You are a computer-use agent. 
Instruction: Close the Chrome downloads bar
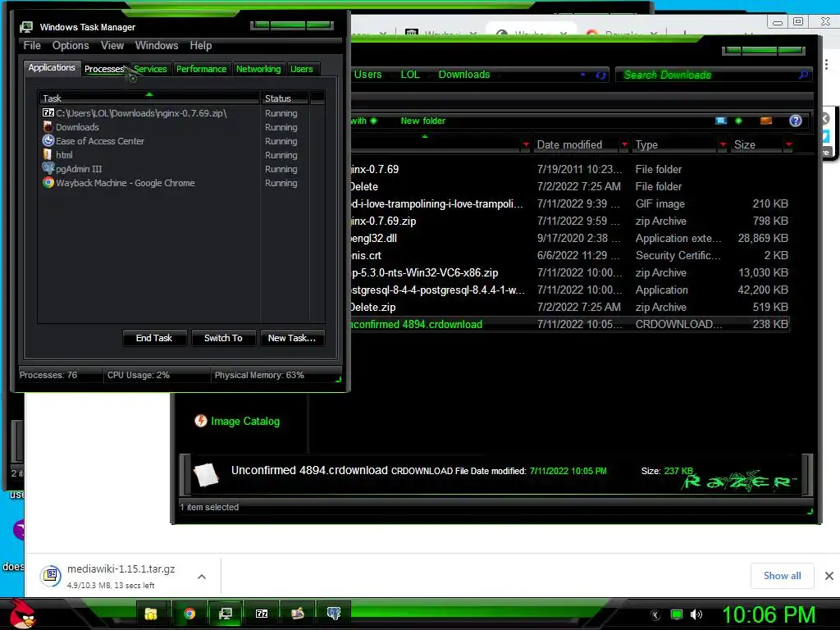[829, 576]
